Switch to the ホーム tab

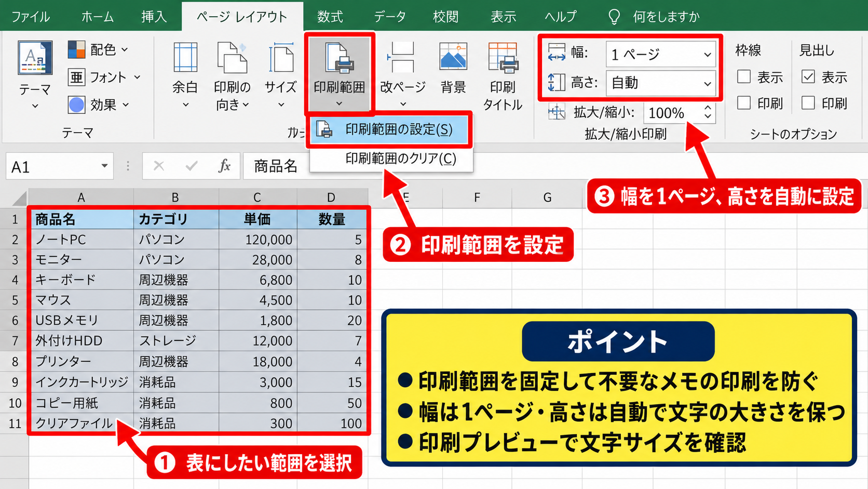pos(98,17)
